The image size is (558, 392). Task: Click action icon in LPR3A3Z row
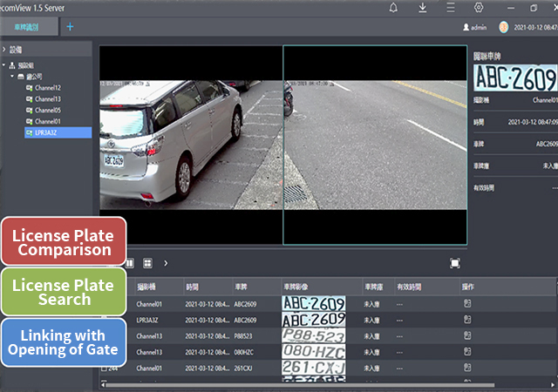point(467,320)
